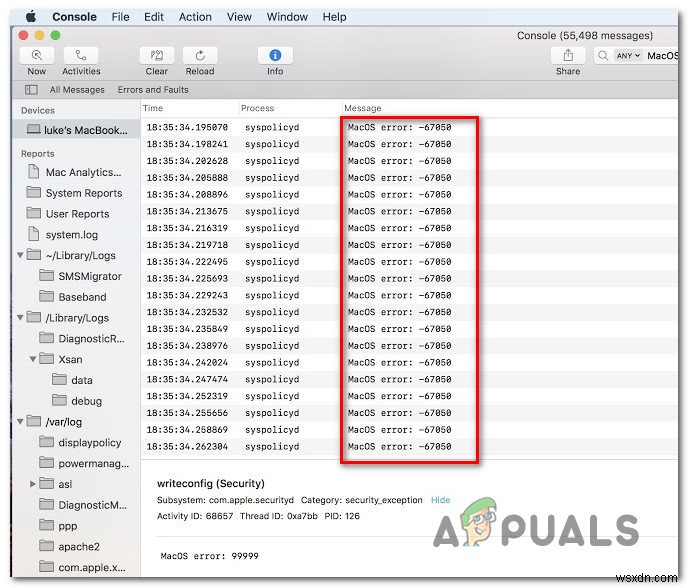Select the apache2 folder

[x=69, y=546]
